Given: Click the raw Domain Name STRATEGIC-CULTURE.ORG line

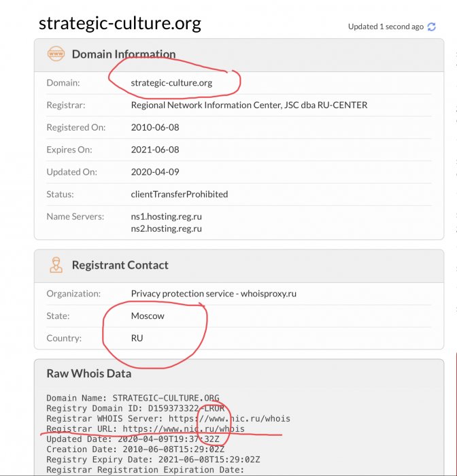Looking at the screenshot, I should [133, 398].
